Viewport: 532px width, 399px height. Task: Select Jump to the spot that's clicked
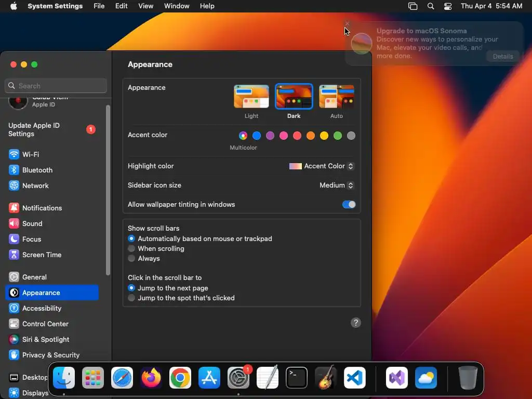181,298
